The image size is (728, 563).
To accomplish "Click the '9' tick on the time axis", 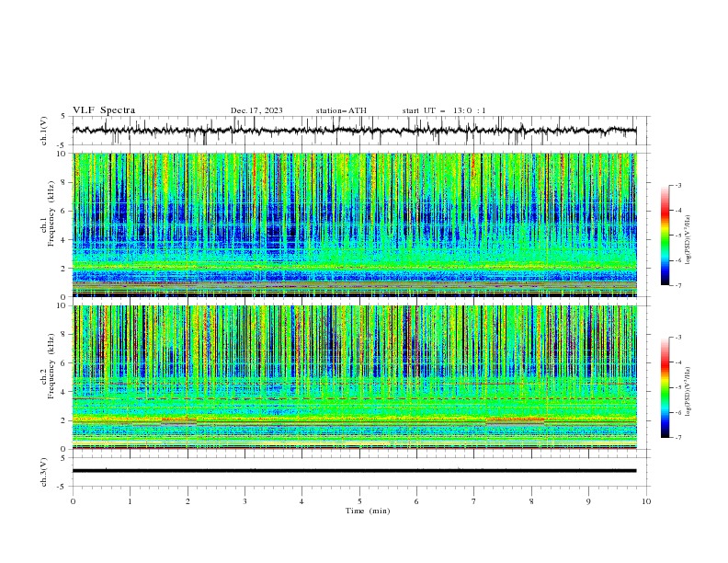I will coord(588,501).
